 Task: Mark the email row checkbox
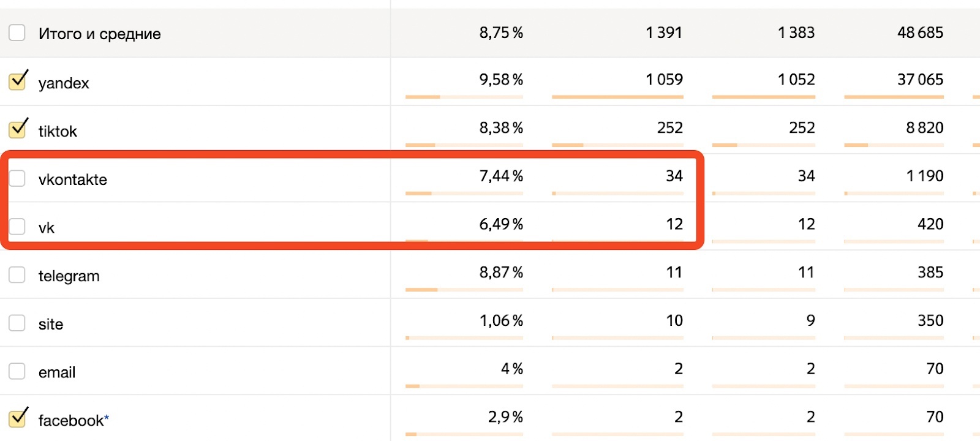pos(17,371)
